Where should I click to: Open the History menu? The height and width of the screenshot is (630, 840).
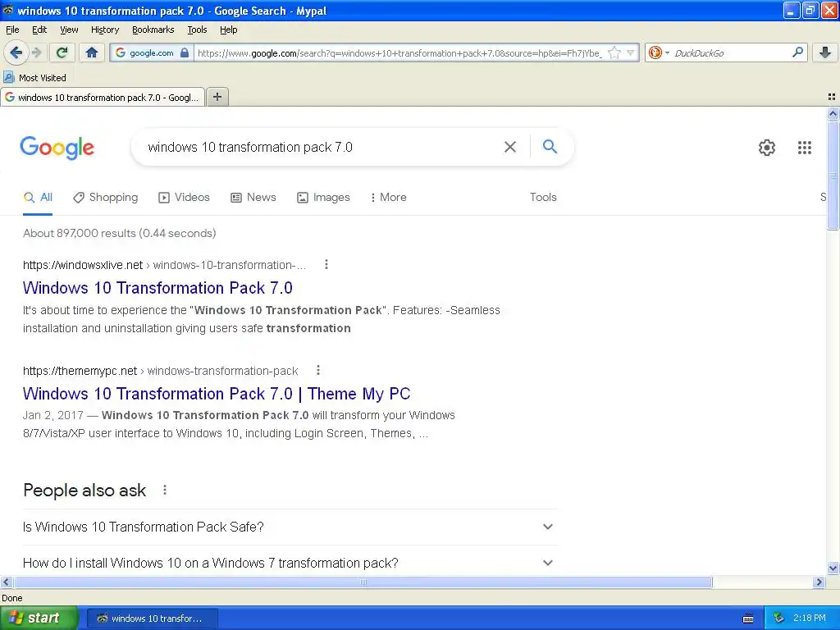[104, 30]
